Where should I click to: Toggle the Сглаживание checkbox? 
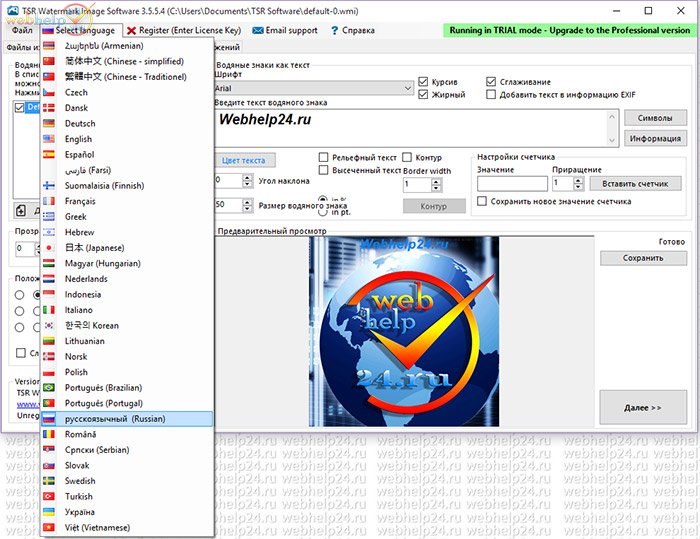(491, 81)
